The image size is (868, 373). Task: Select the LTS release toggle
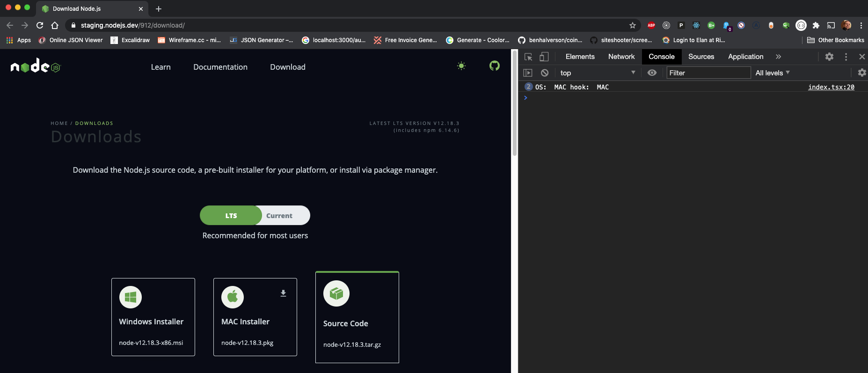[x=231, y=215]
